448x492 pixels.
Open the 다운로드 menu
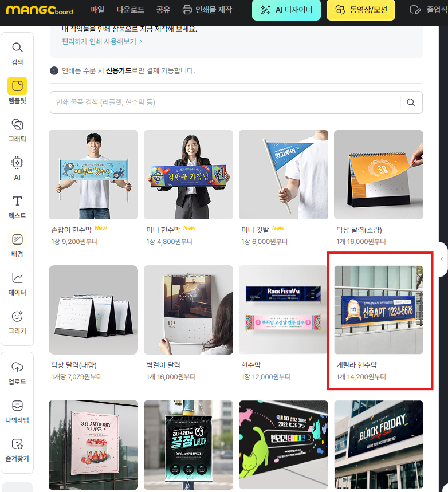click(x=130, y=10)
